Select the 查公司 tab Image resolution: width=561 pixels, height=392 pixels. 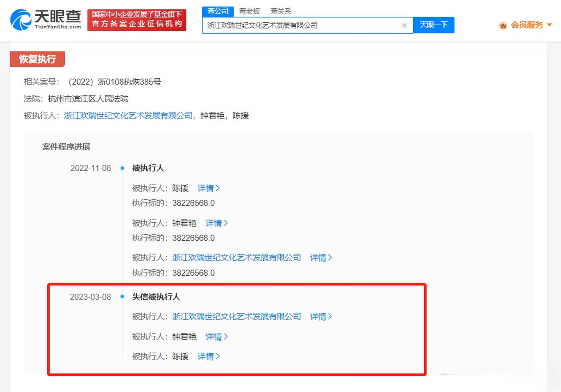point(218,11)
